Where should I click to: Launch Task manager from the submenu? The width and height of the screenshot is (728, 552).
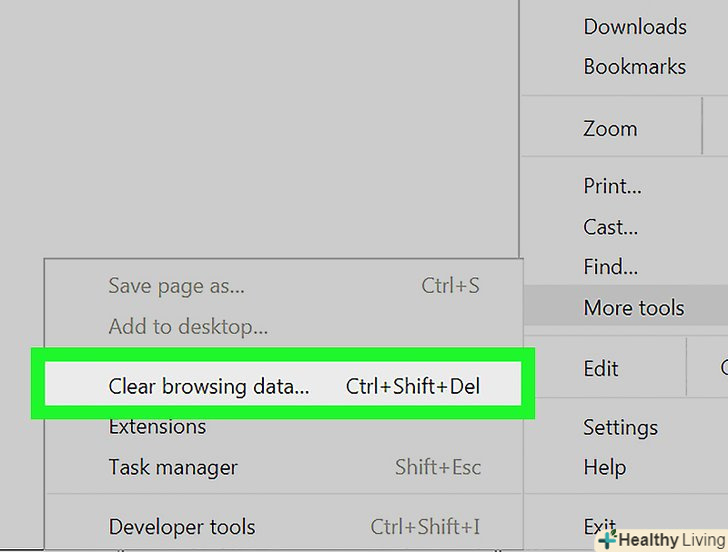(x=173, y=467)
